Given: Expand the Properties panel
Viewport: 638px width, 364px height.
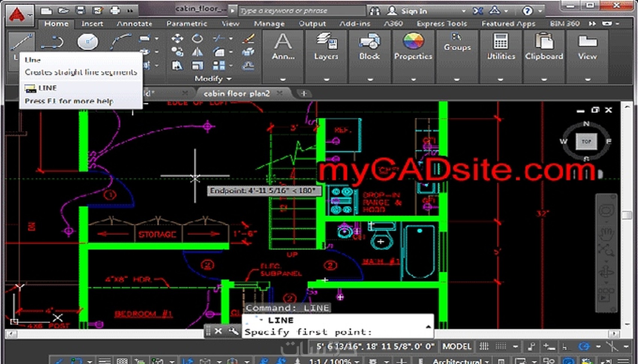Looking at the screenshot, I should click(x=413, y=79).
